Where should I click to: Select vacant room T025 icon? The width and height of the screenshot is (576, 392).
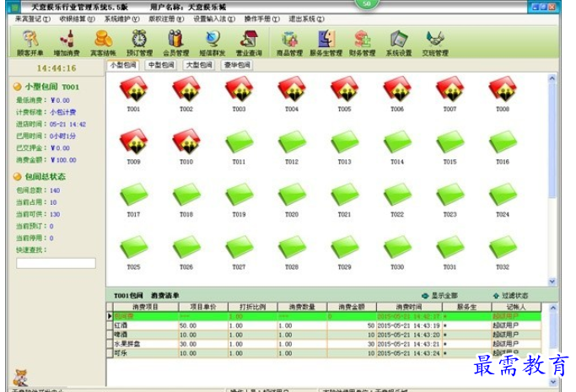coord(134,247)
